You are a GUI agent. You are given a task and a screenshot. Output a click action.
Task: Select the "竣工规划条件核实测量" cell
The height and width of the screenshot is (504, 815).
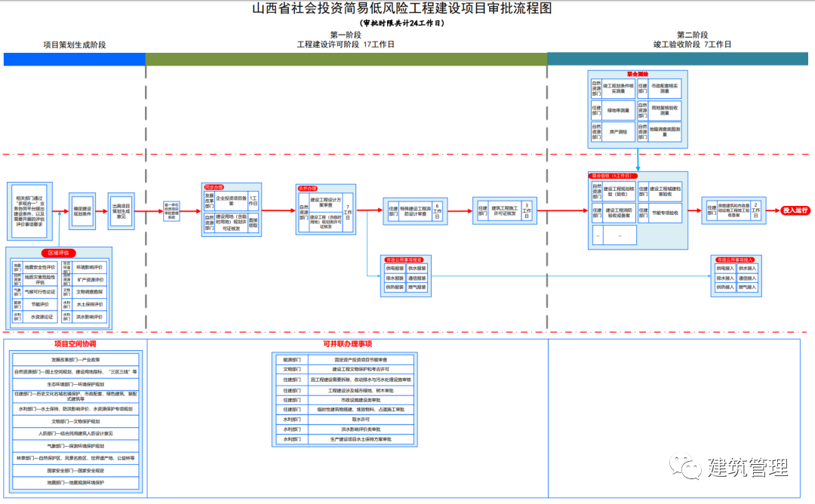618,88
